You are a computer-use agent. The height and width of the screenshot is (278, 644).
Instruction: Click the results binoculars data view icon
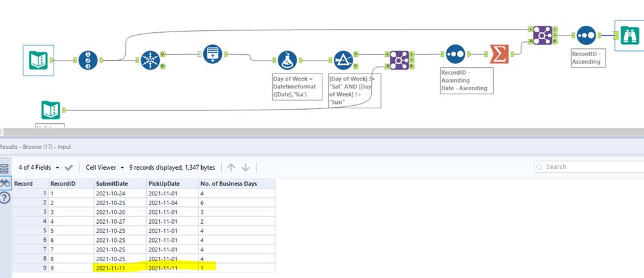pos(5,184)
